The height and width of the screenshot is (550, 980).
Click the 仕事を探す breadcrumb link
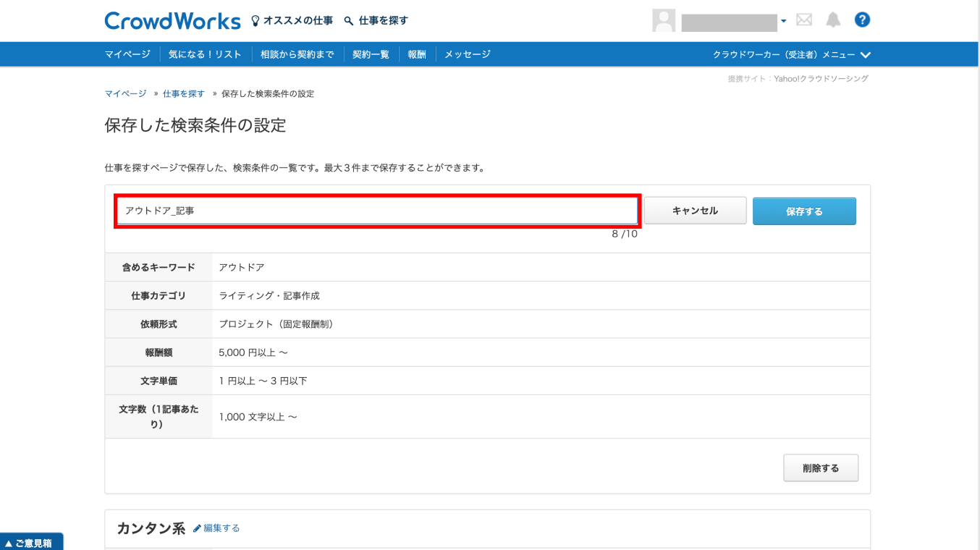pyautogui.click(x=184, y=94)
